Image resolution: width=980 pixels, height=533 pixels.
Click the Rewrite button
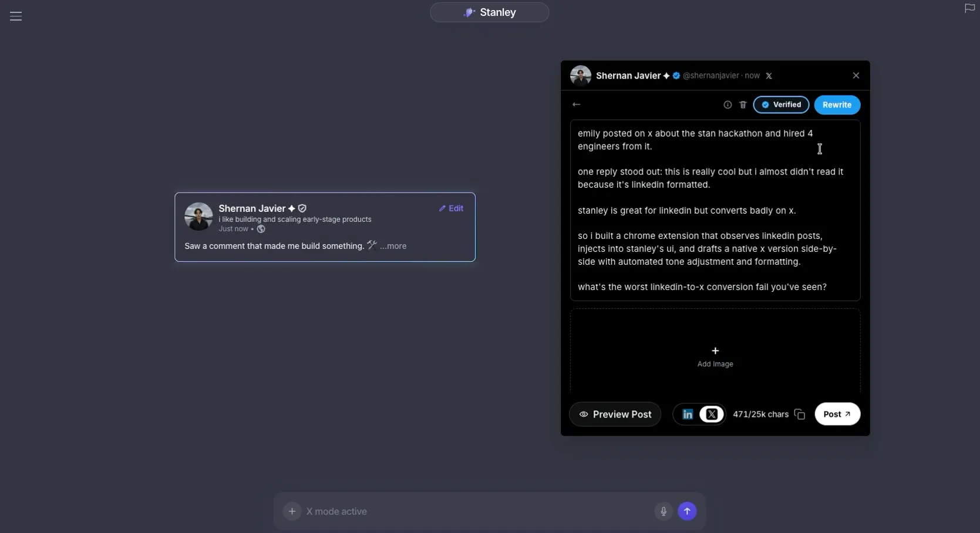pos(837,105)
